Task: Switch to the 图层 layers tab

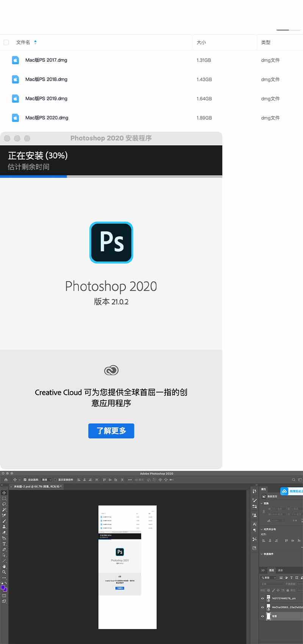Action: [x=272, y=570]
